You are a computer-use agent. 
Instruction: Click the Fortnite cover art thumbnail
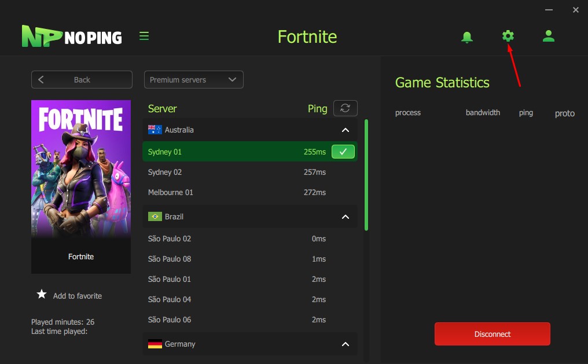[81, 170]
